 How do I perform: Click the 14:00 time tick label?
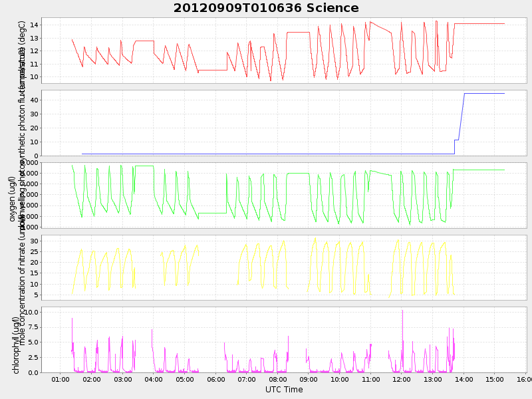pos(464,379)
